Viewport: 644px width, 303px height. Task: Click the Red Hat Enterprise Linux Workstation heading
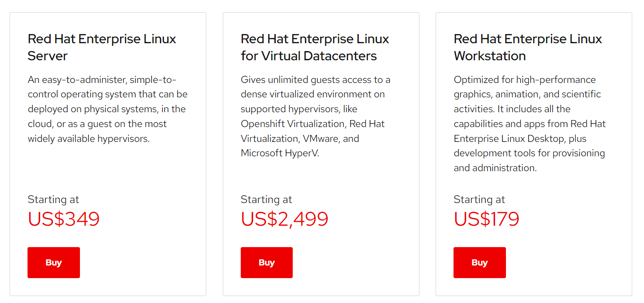[x=528, y=47]
